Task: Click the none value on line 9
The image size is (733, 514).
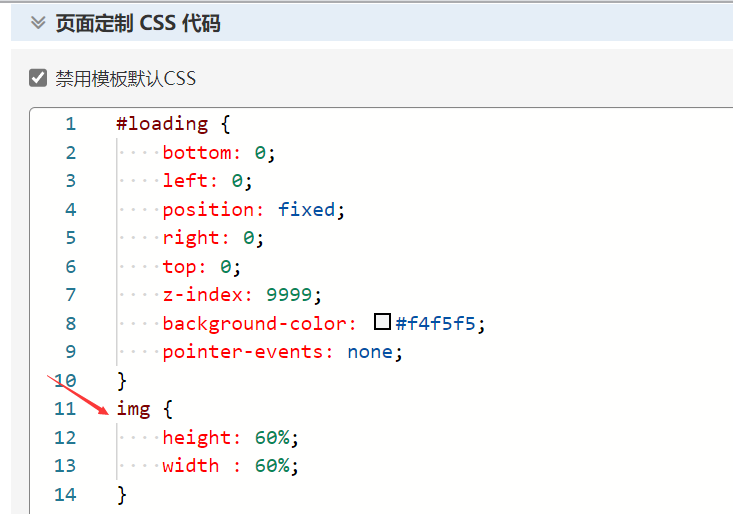Action: 369,352
